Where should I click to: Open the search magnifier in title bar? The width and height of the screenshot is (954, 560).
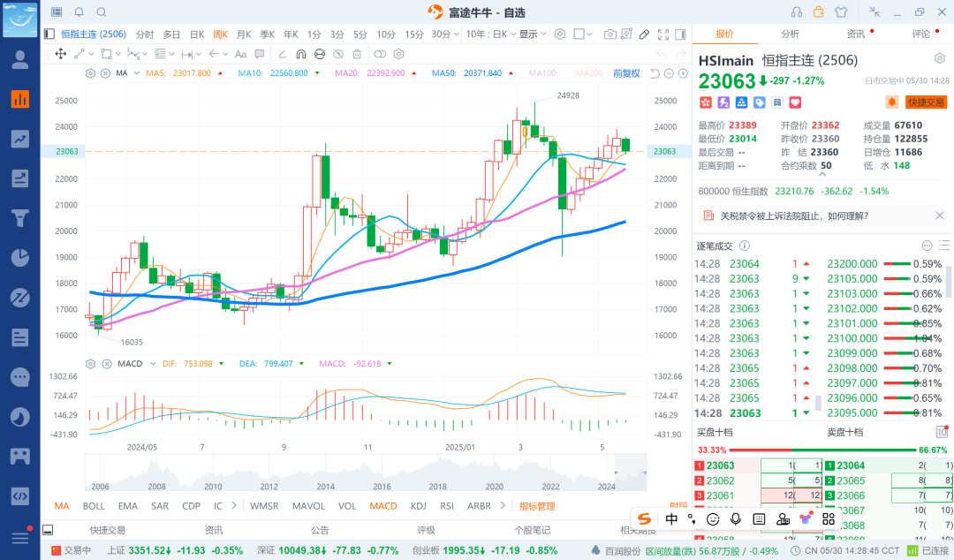point(102,11)
